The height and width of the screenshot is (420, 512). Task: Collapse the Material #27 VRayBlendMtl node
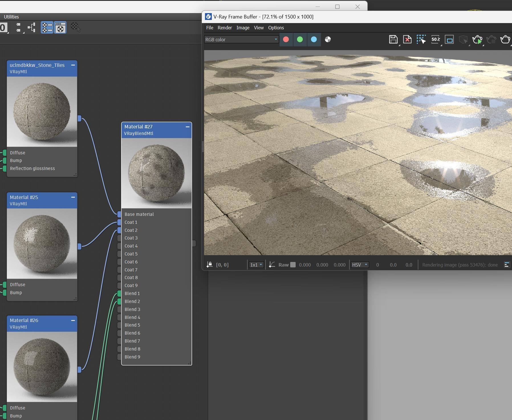[x=188, y=127]
